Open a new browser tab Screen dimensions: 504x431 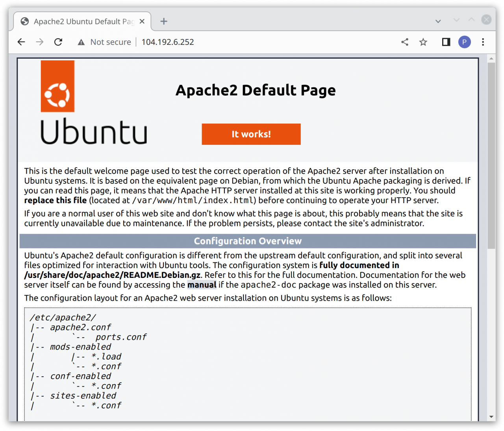pyautogui.click(x=163, y=21)
